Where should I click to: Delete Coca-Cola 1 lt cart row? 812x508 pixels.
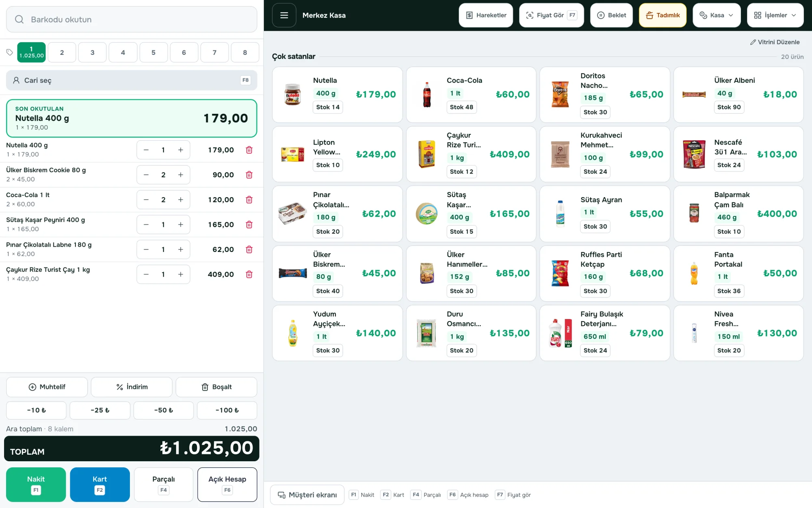click(249, 200)
